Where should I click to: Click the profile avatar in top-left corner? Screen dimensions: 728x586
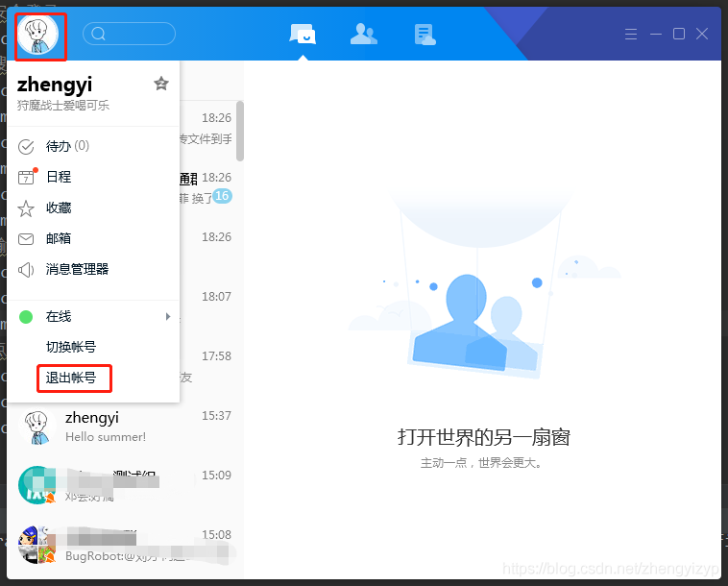37,35
